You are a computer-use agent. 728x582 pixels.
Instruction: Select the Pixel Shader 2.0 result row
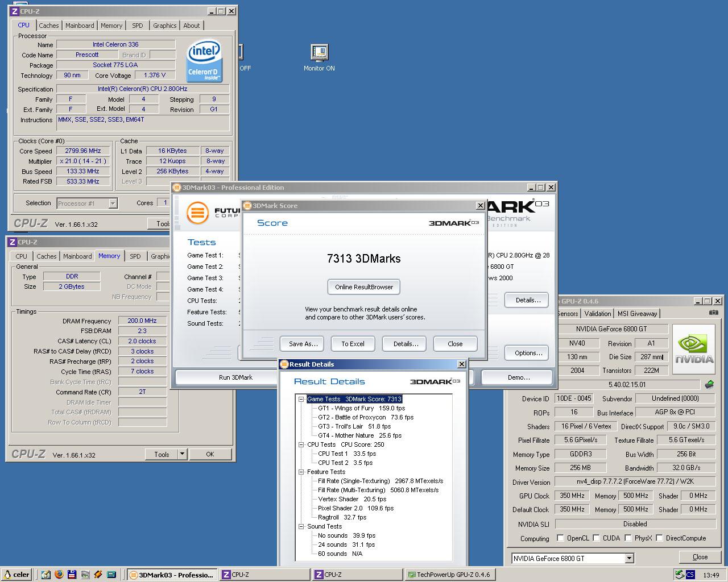coord(355,508)
